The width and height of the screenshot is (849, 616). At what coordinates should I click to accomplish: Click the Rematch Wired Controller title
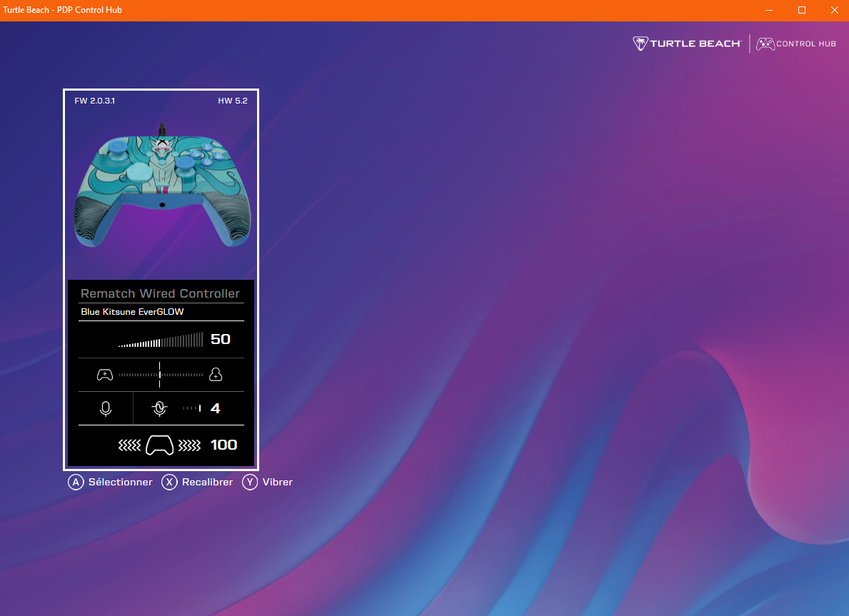(161, 293)
